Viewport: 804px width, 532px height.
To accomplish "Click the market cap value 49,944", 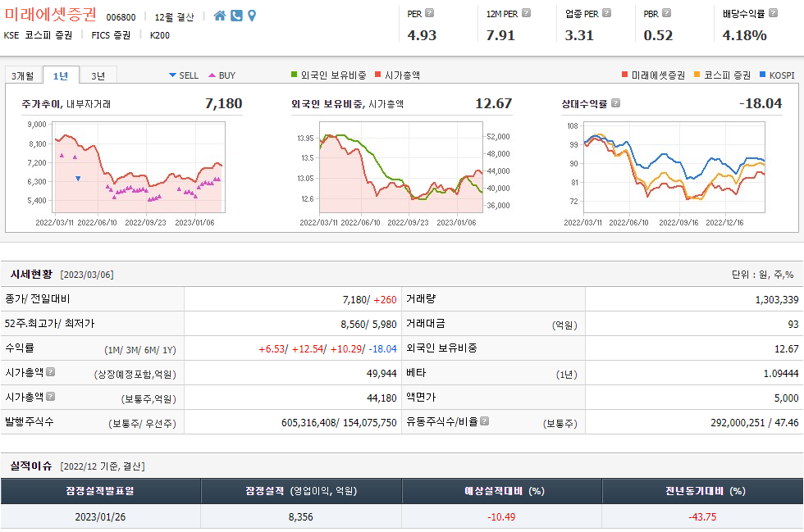I will pyautogui.click(x=381, y=374).
